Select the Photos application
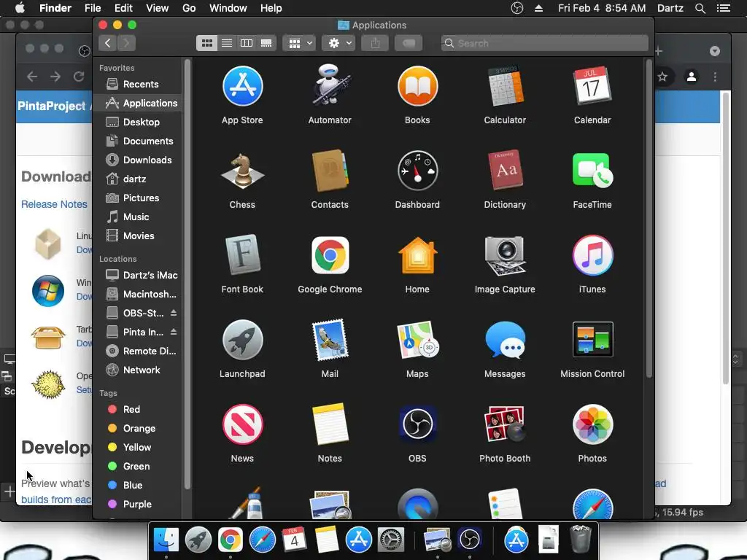Screen dimensions: 747x560 click(x=592, y=424)
